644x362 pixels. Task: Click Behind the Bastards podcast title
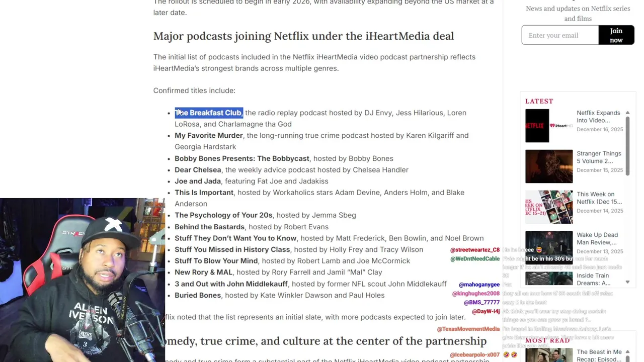click(209, 227)
